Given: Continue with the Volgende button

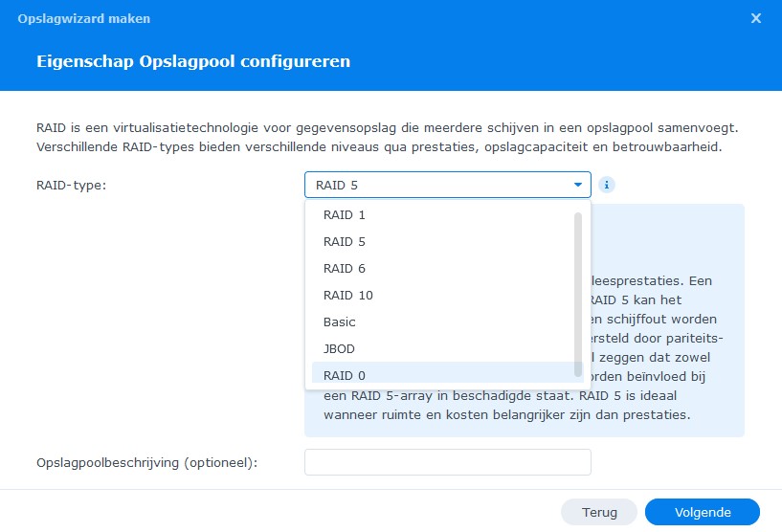Looking at the screenshot, I should (703, 512).
